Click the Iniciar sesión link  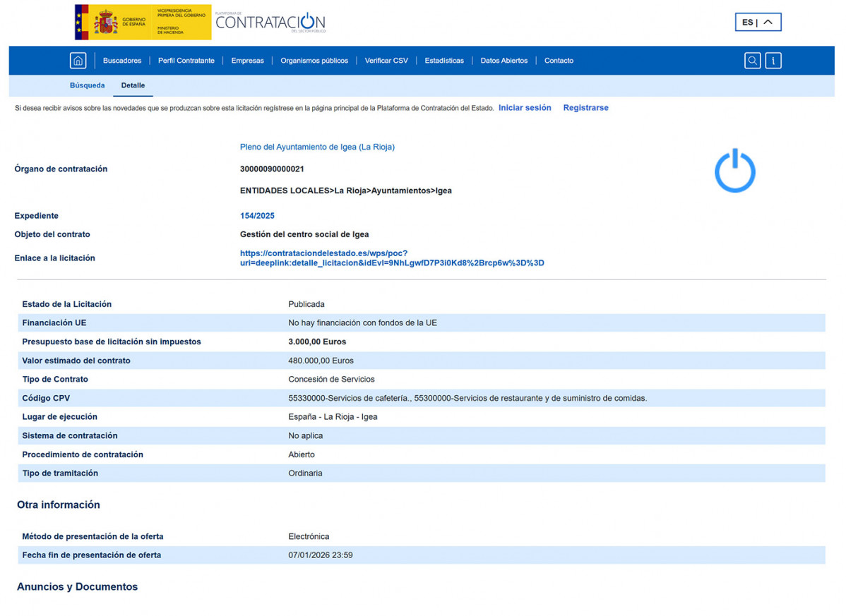(525, 108)
